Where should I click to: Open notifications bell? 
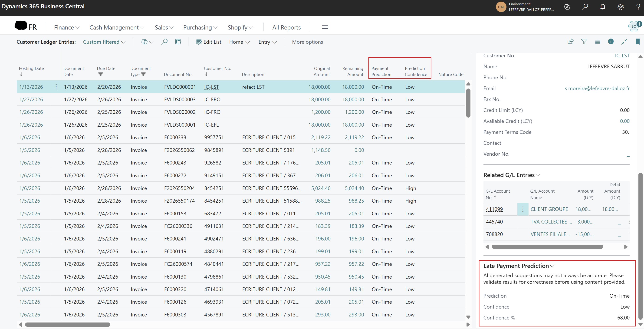click(x=602, y=7)
